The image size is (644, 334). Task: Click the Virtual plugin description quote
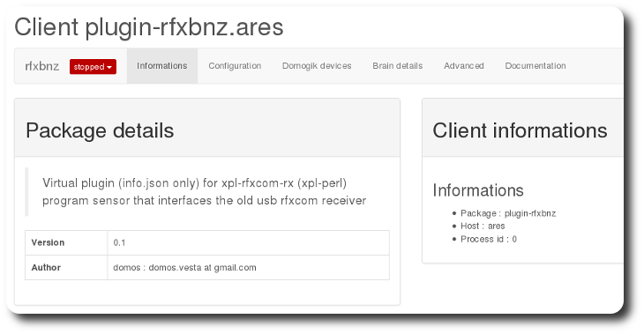click(x=204, y=191)
